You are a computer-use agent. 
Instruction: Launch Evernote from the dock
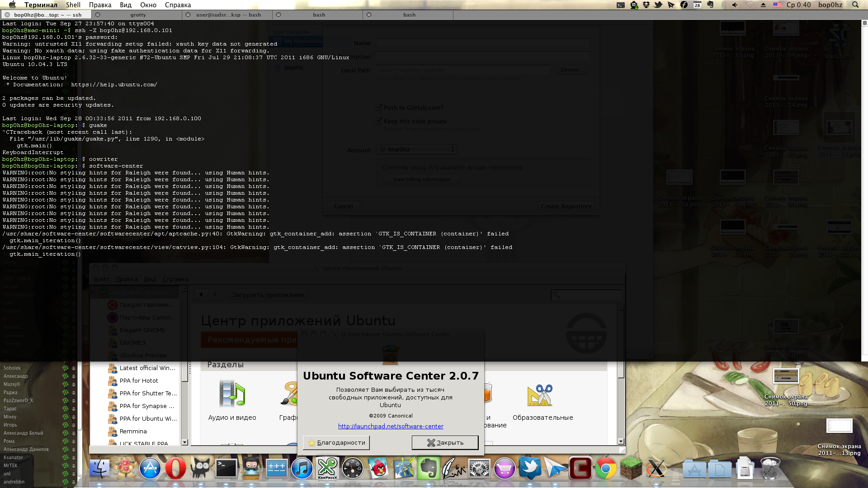click(x=429, y=468)
